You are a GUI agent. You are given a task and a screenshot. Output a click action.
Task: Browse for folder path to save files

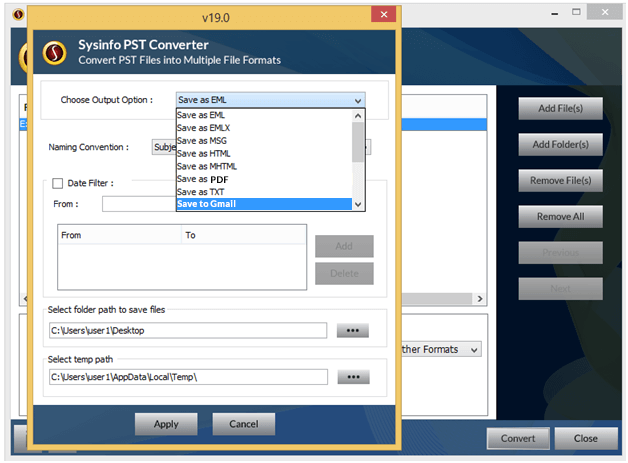[x=352, y=331]
